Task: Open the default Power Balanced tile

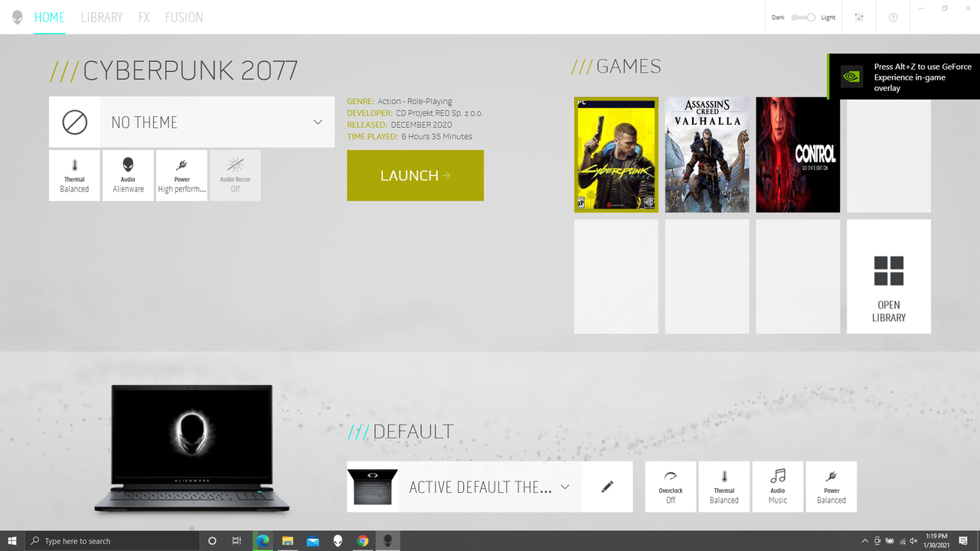Action: [831, 487]
